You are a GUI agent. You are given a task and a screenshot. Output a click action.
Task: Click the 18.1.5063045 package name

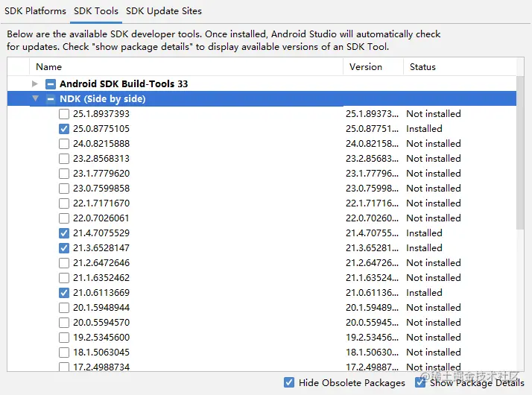point(101,353)
